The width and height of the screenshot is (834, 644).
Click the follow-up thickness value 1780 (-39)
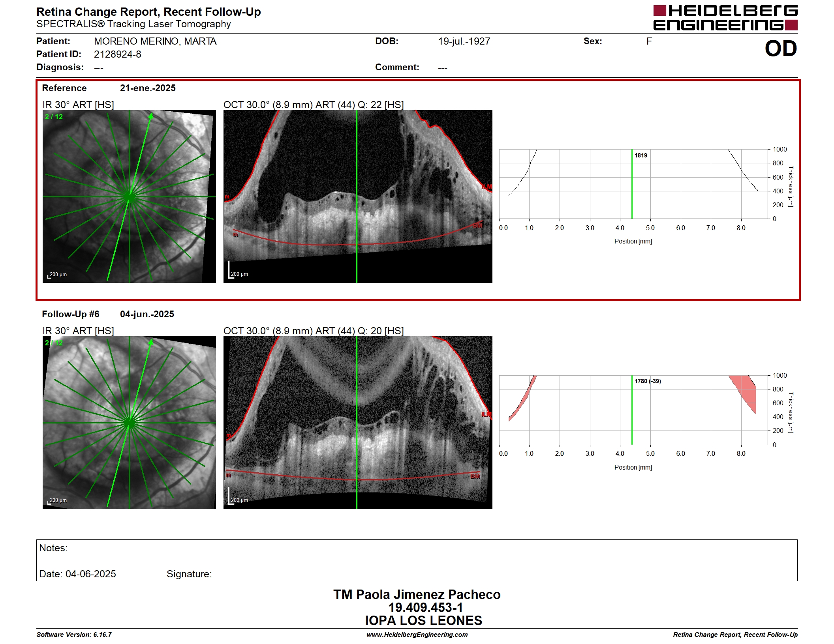(648, 381)
